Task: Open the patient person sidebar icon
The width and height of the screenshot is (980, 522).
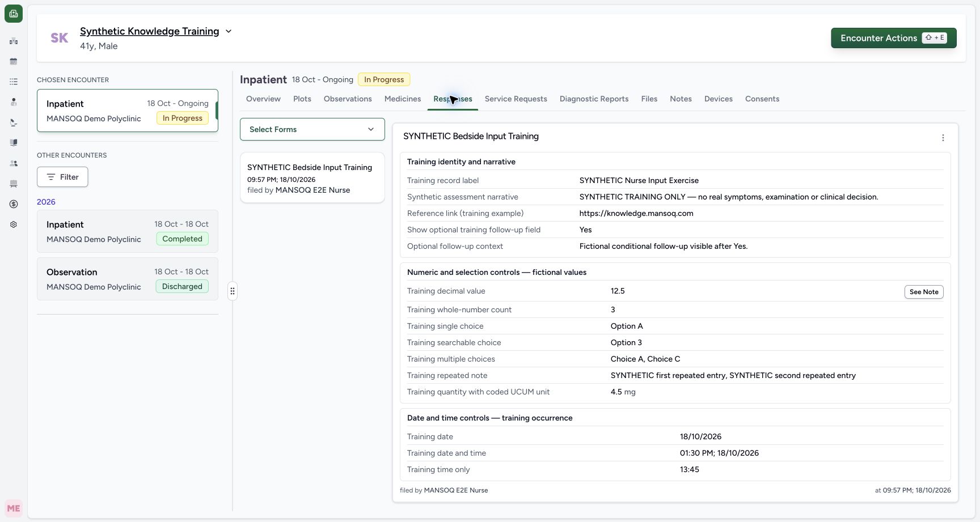Action: coord(14,102)
